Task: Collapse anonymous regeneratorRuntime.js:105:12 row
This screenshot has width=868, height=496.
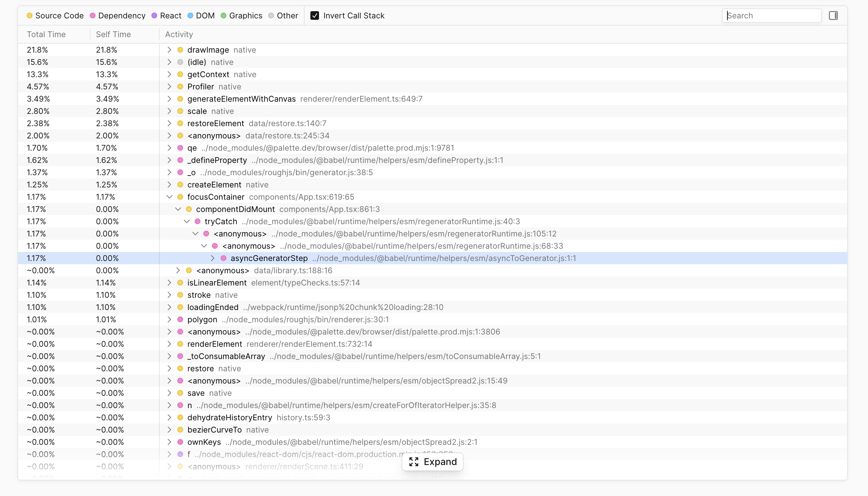Action: pos(195,234)
